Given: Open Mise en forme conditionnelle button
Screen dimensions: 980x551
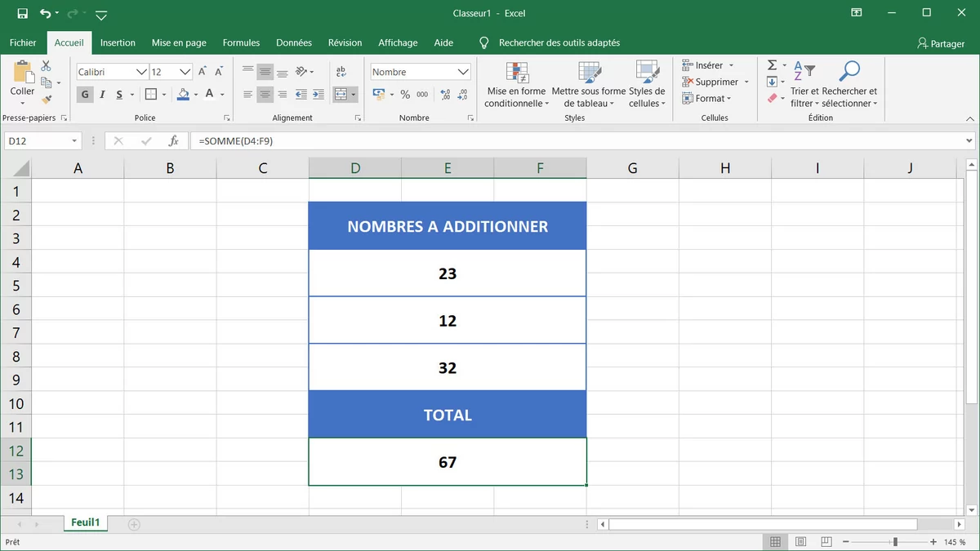Looking at the screenshot, I should 516,86.
